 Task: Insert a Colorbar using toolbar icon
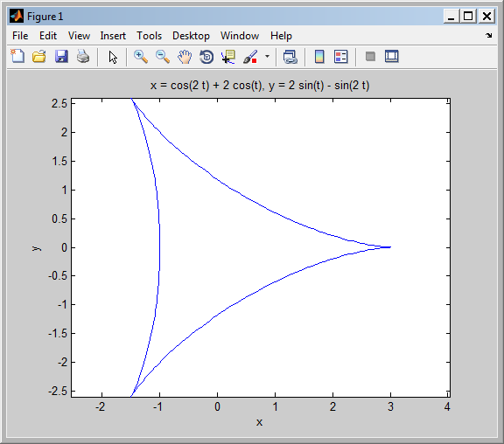(x=319, y=57)
